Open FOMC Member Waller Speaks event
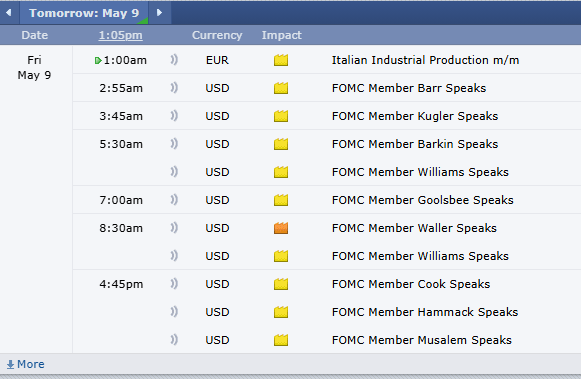Image resolution: width=581 pixels, height=379 pixels. [x=414, y=228]
